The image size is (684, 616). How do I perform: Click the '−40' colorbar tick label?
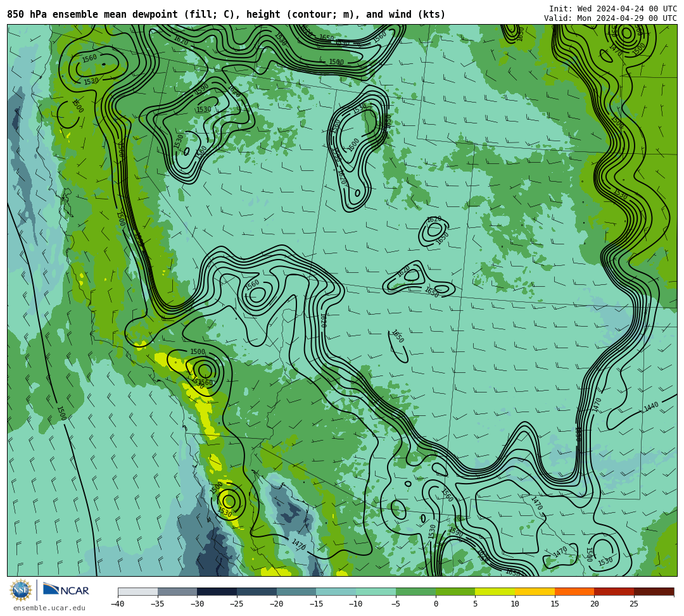118,604
